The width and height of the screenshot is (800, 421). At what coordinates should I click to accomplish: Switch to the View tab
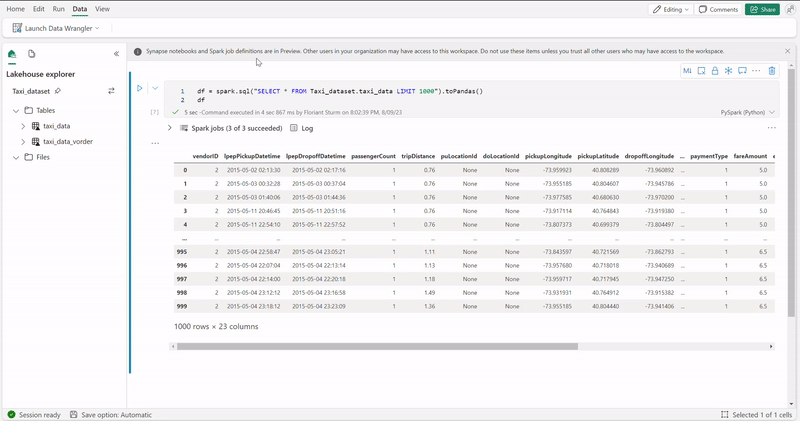click(x=102, y=9)
